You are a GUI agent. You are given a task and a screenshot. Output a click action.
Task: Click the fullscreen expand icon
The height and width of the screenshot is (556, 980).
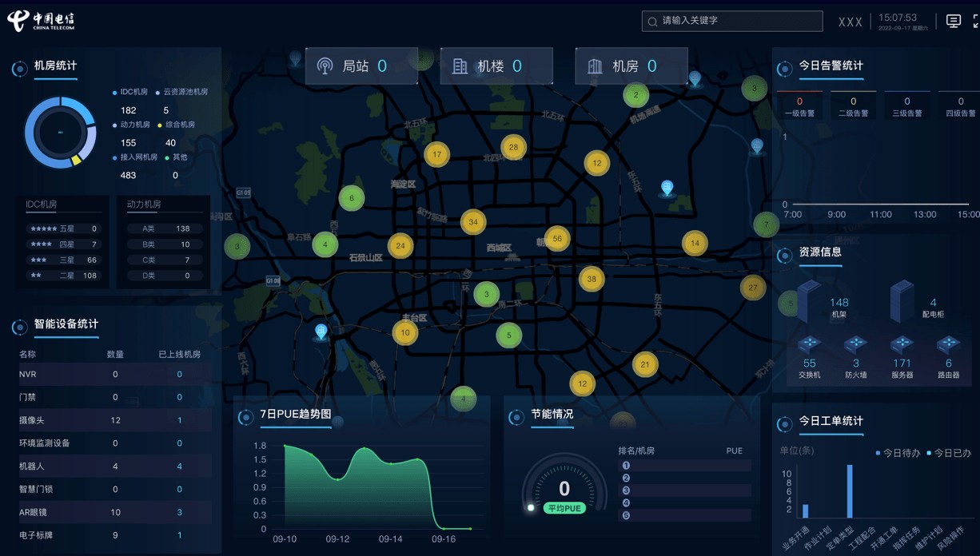pos(976,22)
